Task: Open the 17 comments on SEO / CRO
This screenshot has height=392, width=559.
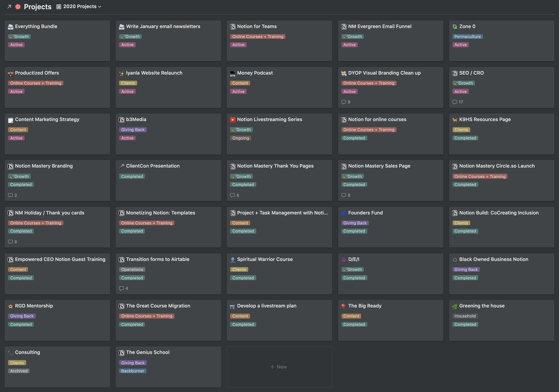Action: click(458, 102)
